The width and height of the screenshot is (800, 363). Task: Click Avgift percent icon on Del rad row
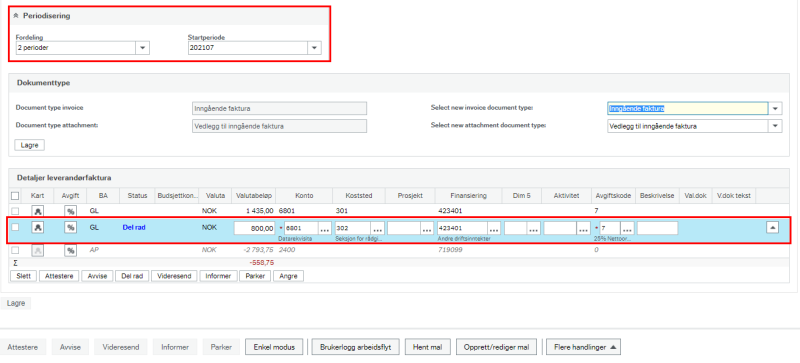[70, 228]
